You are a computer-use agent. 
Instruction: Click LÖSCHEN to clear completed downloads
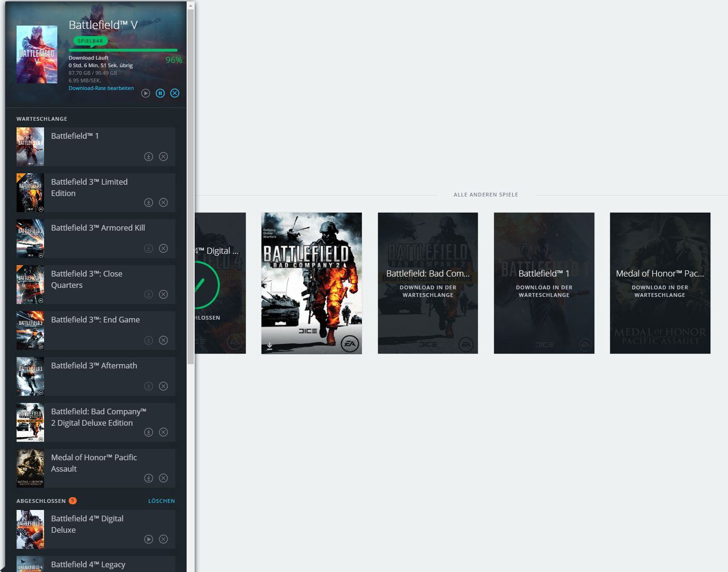(x=162, y=501)
